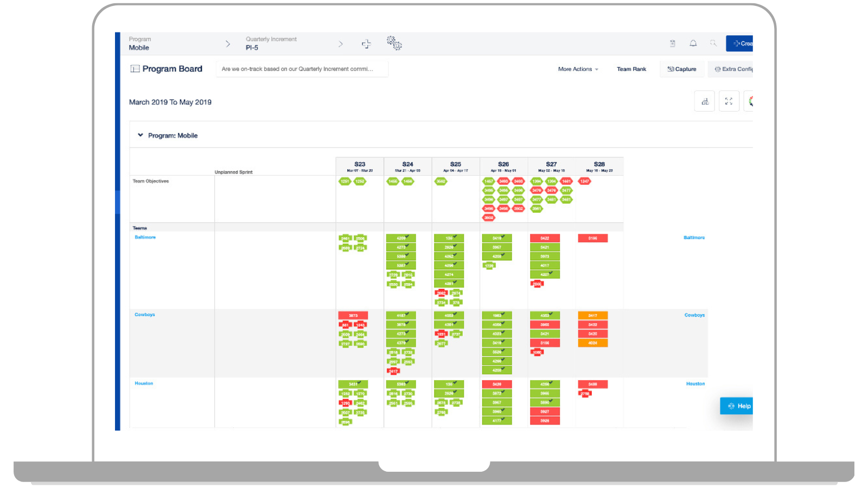This screenshot has width=868, height=488.
Task: Toggle fullscreen with the expand-arrows icon
Action: pyautogui.click(x=729, y=101)
